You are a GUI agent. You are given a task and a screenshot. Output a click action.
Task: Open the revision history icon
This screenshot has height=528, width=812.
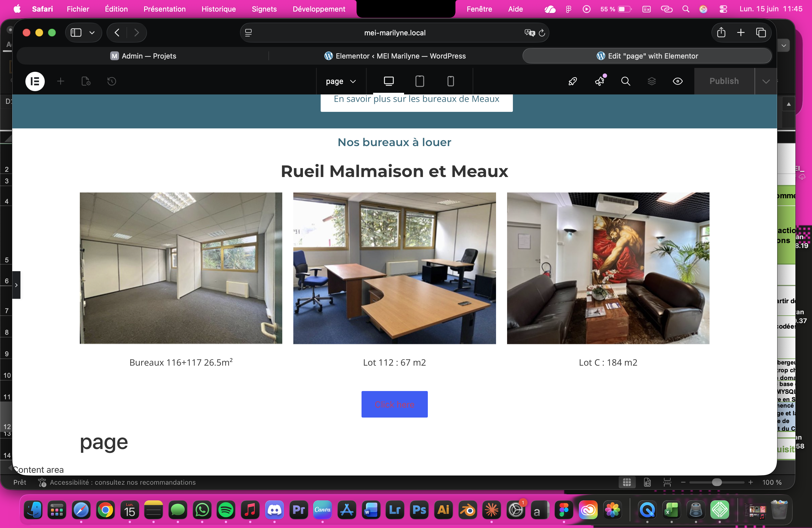pyautogui.click(x=112, y=81)
